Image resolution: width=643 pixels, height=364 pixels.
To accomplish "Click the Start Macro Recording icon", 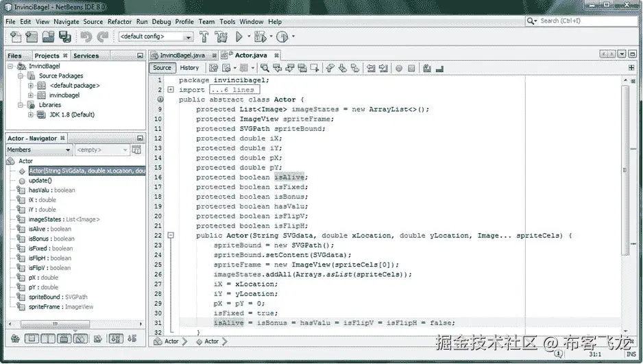I will (x=398, y=69).
